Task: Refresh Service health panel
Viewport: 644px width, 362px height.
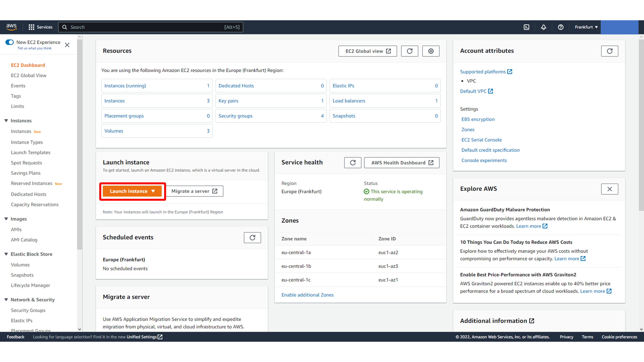Action: [x=352, y=163]
